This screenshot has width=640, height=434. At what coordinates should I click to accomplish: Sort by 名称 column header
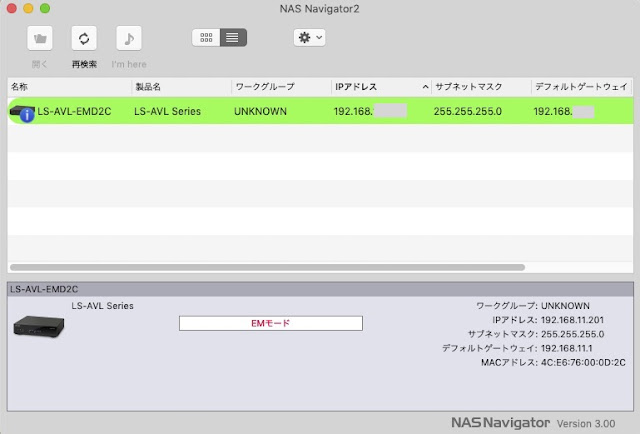click(70, 87)
